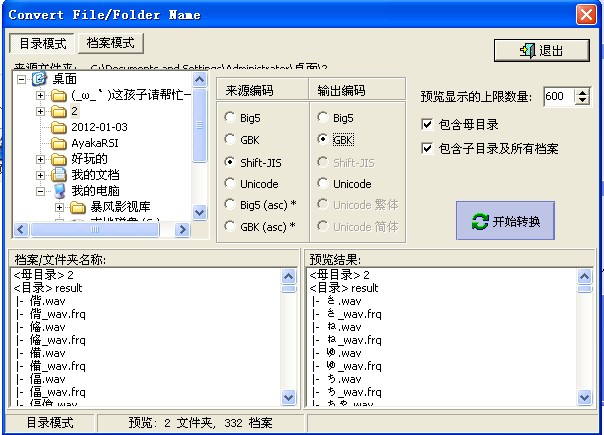
Task: Collapse the 桌面 tree node
Action: (x=22, y=79)
